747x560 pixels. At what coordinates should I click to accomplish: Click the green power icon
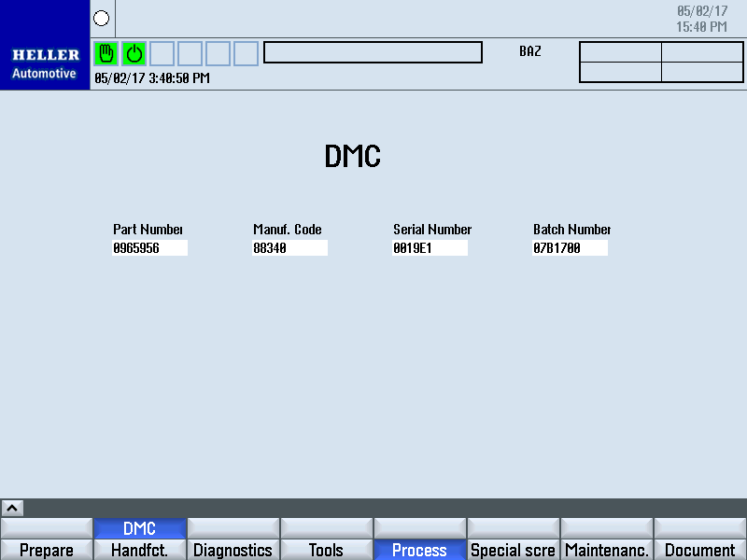coord(134,53)
